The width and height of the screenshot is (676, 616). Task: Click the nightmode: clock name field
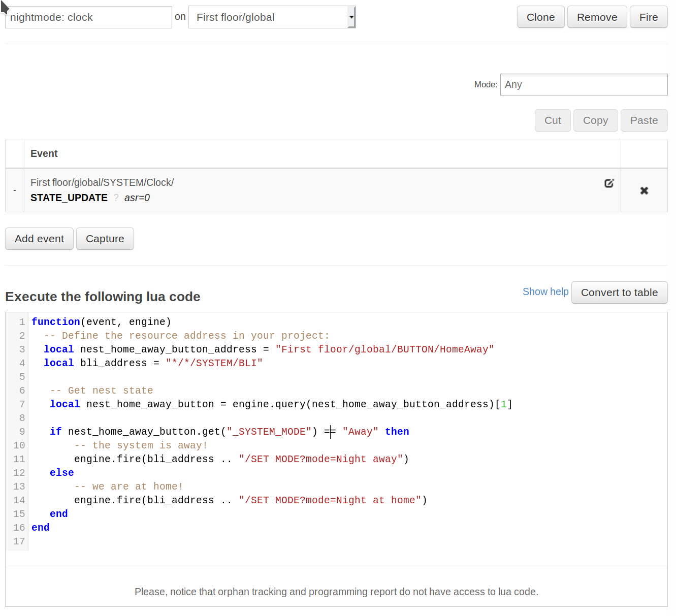click(88, 17)
